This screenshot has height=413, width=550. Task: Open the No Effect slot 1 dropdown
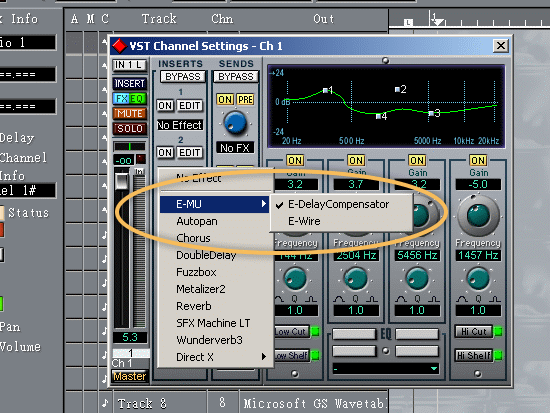coord(180,125)
